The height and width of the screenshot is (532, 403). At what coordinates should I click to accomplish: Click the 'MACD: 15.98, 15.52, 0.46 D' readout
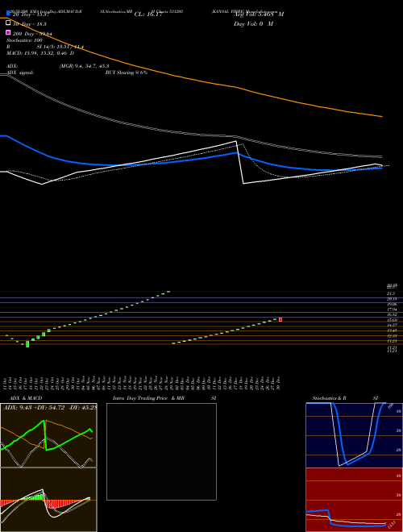point(40,53)
